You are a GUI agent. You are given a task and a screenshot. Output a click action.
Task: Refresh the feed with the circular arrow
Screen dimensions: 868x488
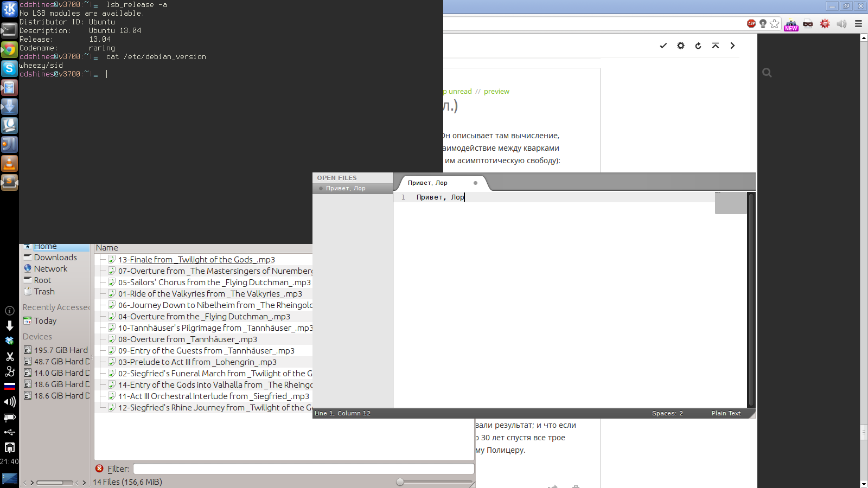[698, 46]
